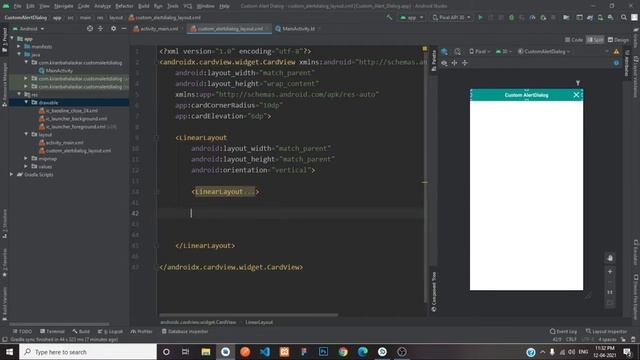The width and height of the screenshot is (640, 360).
Task: Open the app run configuration dropdown
Action: click(x=412, y=18)
